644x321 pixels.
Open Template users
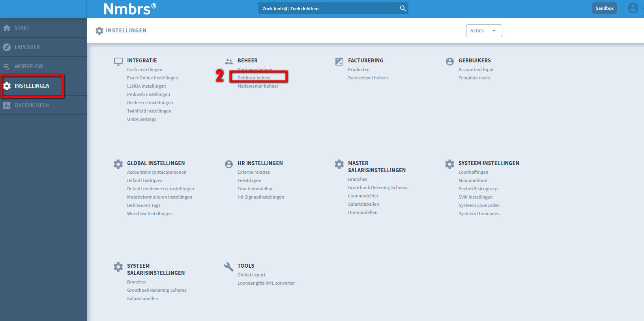474,78
